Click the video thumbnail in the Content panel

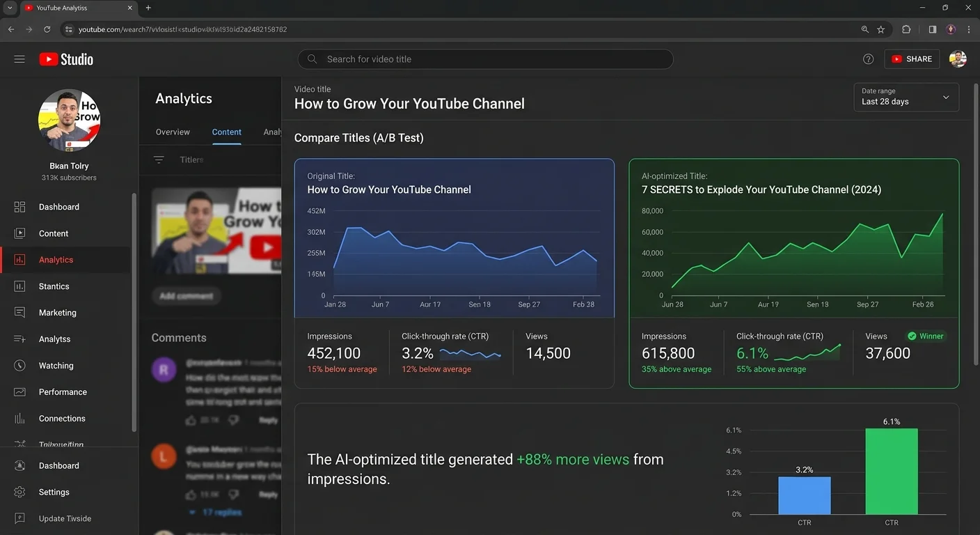216,231
